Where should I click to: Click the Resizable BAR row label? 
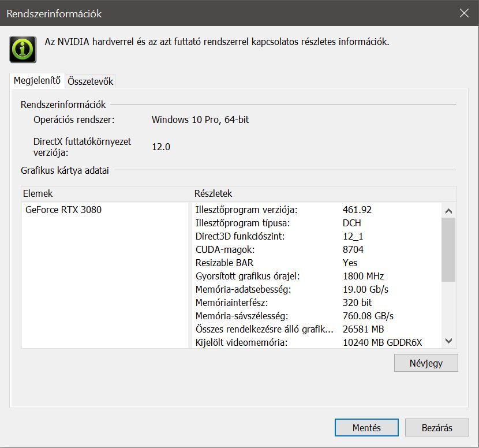click(x=224, y=263)
